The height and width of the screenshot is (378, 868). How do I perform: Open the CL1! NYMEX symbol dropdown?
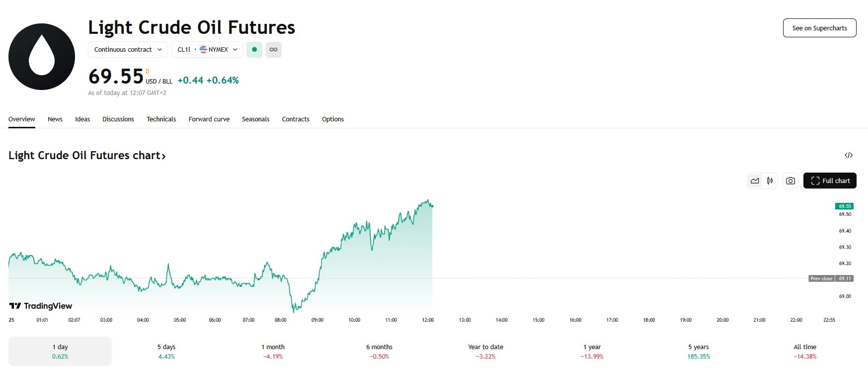click(x=207, y=50)
